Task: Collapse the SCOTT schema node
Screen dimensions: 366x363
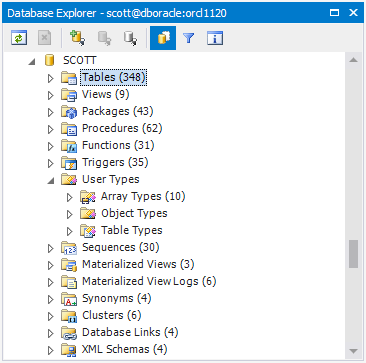Action: pyautogui.click(x=32, y=62)
